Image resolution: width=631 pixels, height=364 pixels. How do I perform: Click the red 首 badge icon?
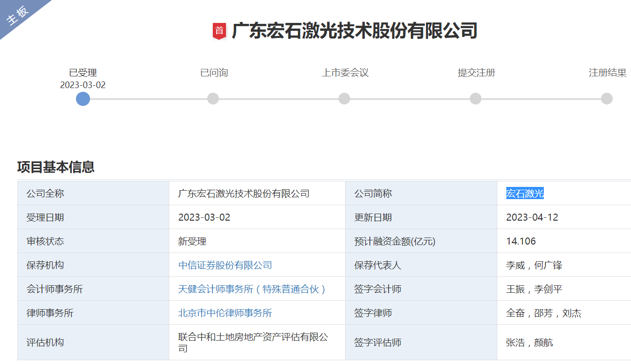click(x=219, y=31)
